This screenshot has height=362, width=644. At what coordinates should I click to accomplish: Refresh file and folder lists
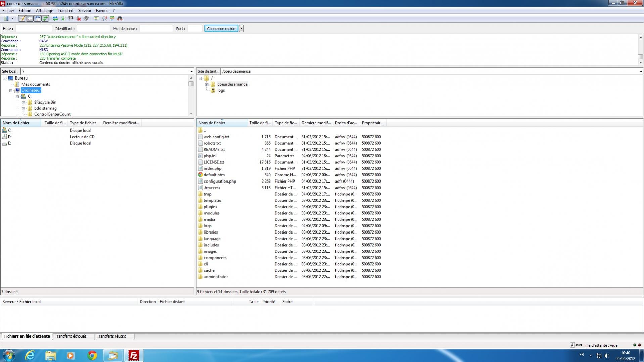[x=55, y=18]
